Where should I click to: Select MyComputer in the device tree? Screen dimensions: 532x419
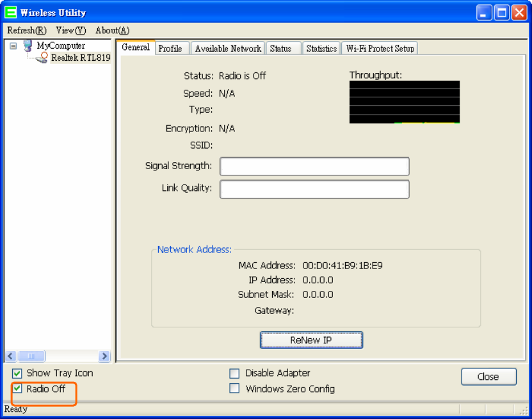pos(61,45)
